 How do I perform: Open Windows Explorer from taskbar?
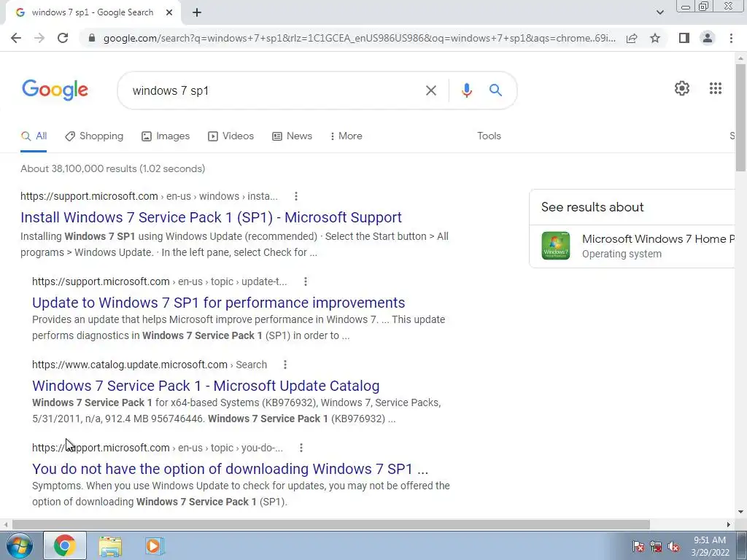110,546
